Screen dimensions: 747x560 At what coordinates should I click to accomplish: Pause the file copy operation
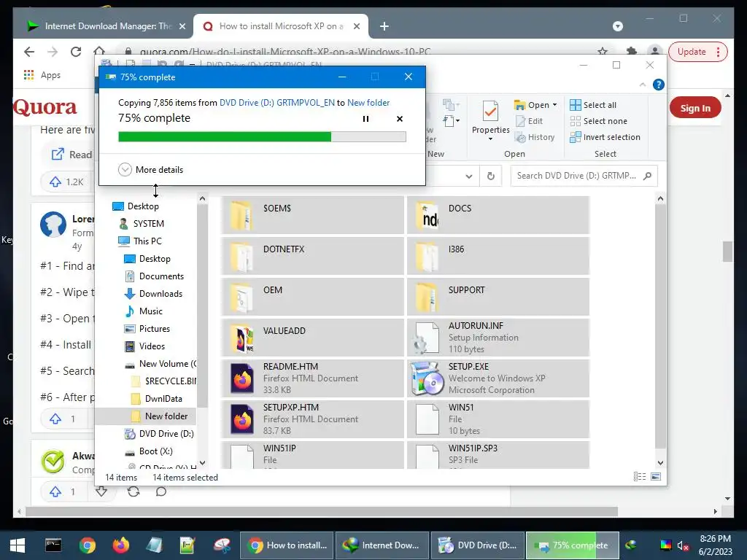tap(365, 119)
